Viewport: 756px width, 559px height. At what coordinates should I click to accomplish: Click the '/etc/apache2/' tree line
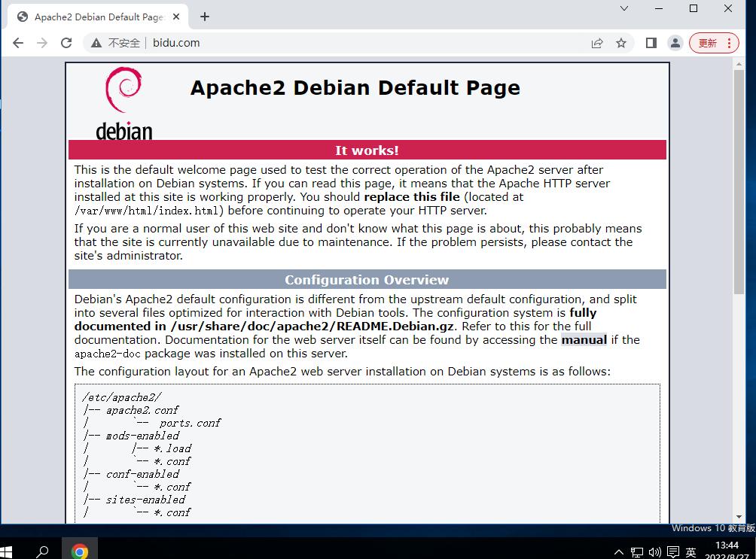[122, 397]
